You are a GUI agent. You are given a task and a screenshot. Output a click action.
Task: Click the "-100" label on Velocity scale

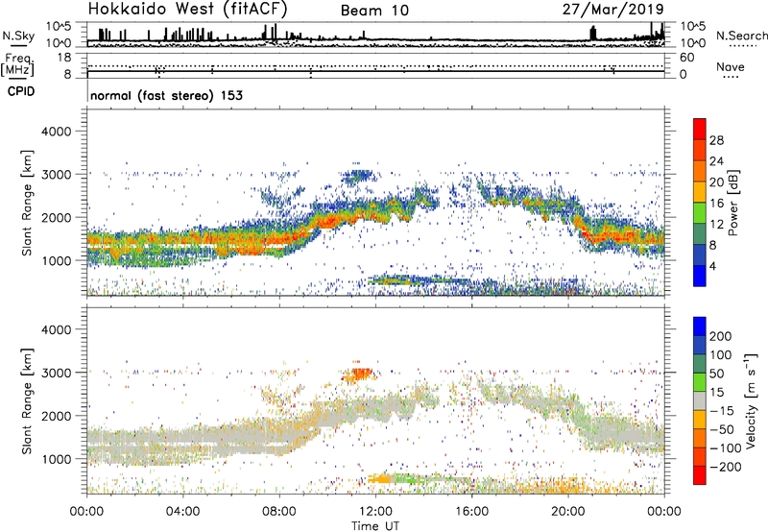tap(726, 448)
